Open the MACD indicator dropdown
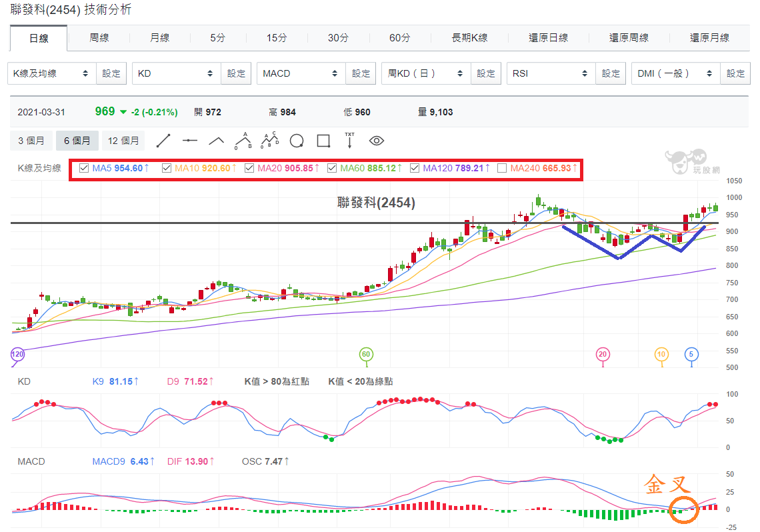 point(301,73)
